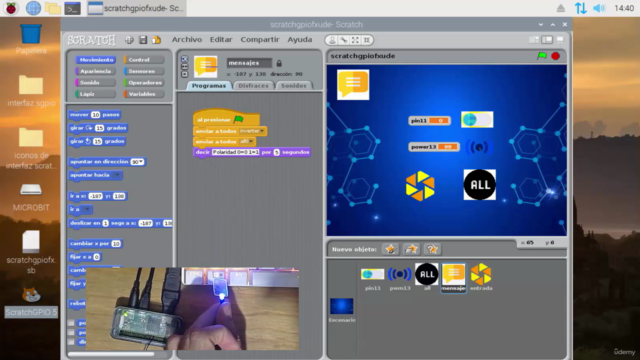Viewport: 640px width, 360px height.
Task: Click the ALL sprite on the stage
Action: pos(480,184)
